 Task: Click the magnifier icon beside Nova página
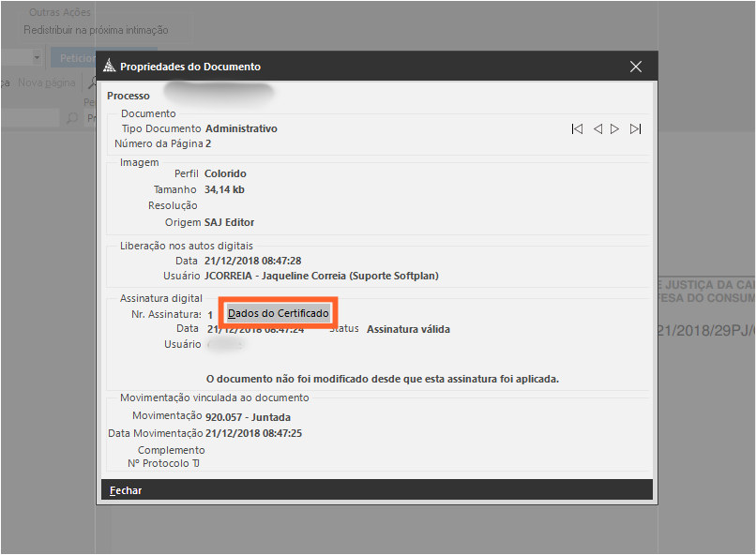(x=92, y=83)
